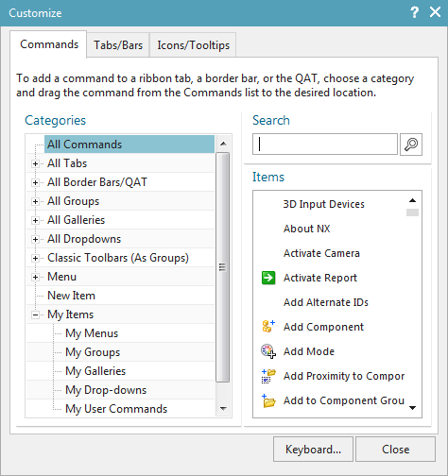Image resolution: width=448 pixels, height=476 pixels.
Task: Click the Items list scroll-down arrow
Action: click(412, 408)
